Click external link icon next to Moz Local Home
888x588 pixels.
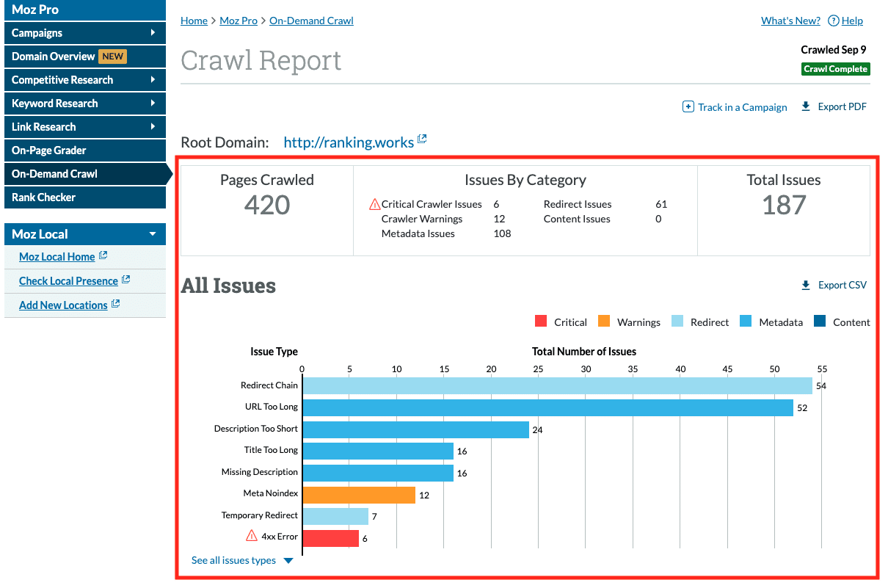tap(103, 255)
